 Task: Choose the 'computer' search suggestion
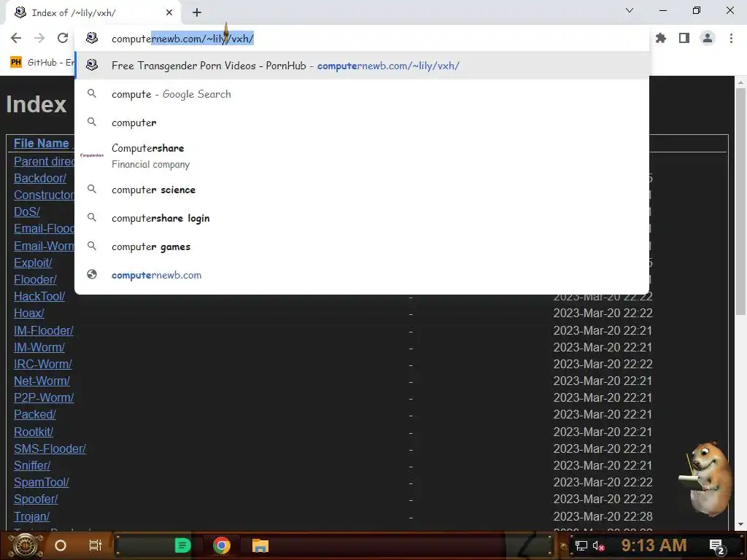362,122
